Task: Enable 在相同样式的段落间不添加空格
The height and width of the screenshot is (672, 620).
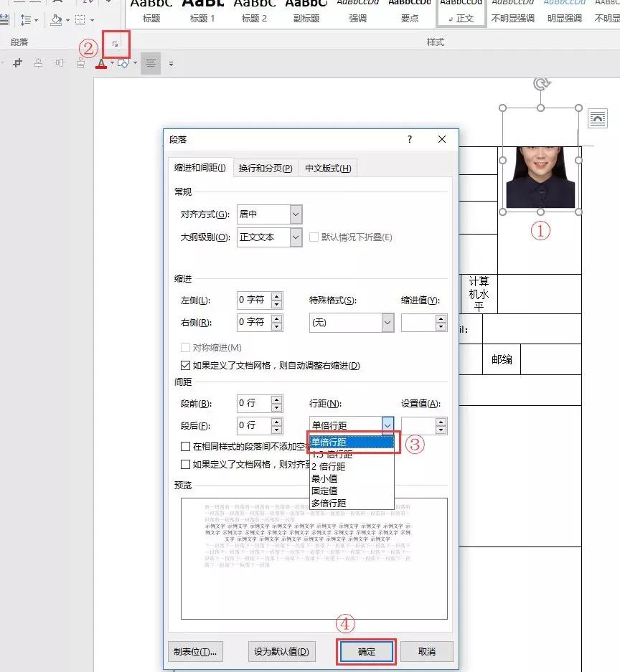Action: click(185, 445)
